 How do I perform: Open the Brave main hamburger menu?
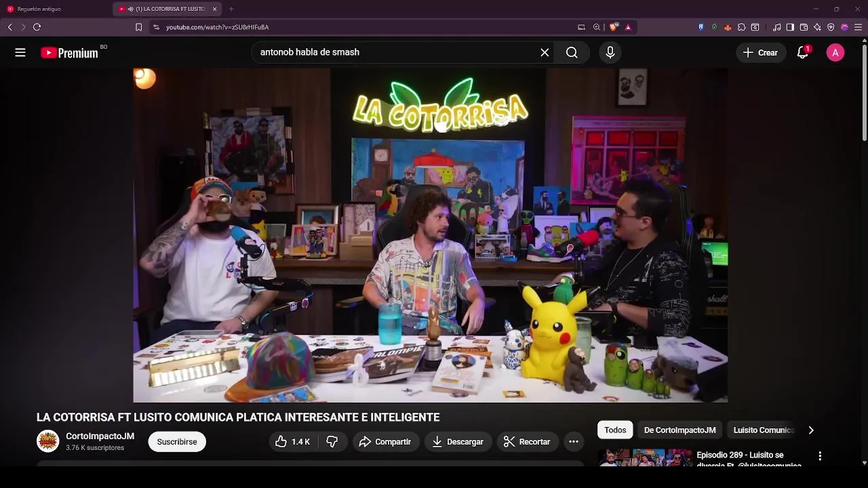[x=858, y=27]
